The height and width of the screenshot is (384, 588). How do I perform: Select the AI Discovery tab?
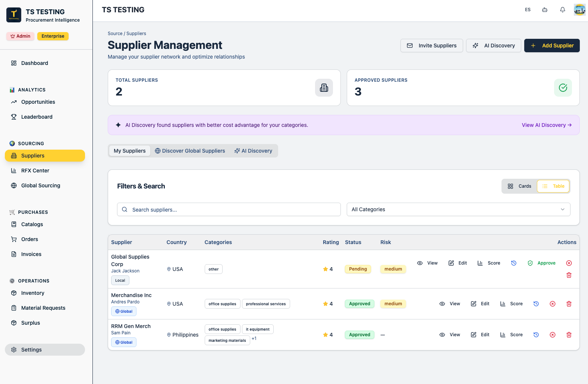(253, 151)
